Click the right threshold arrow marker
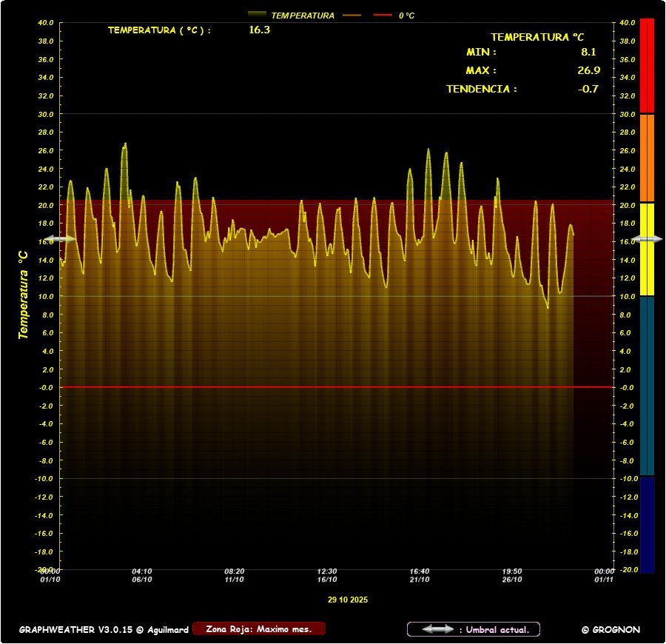The image size is (666, 644). [650, 238]
